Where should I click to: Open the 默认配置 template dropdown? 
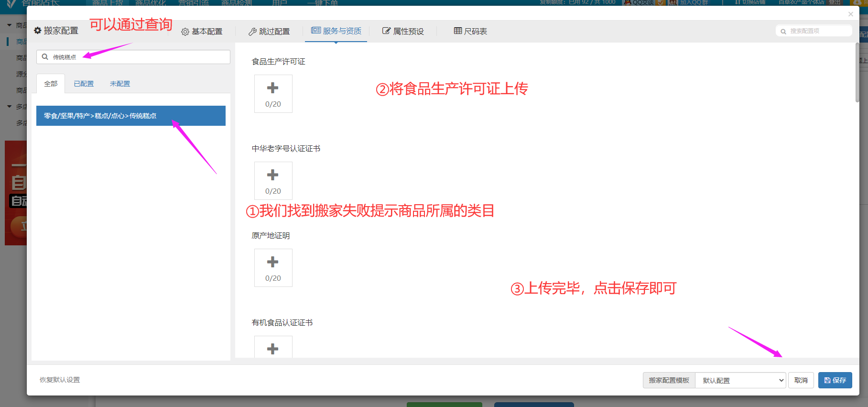740,380
